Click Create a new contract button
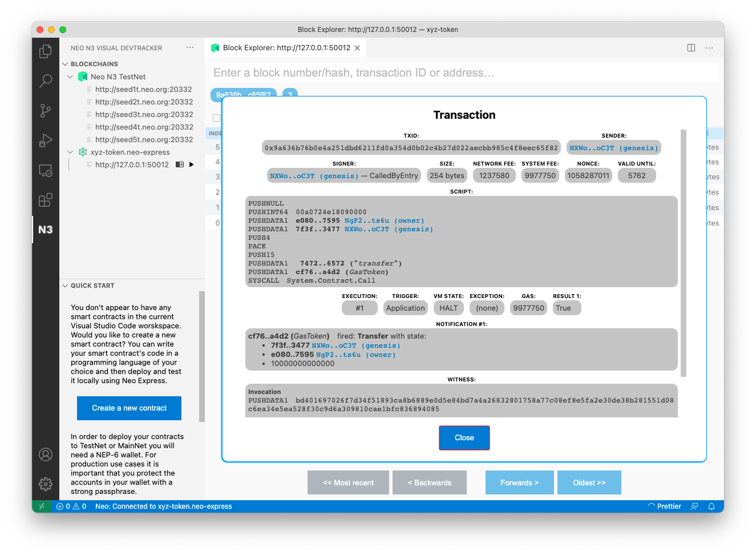 click(129, 408)
